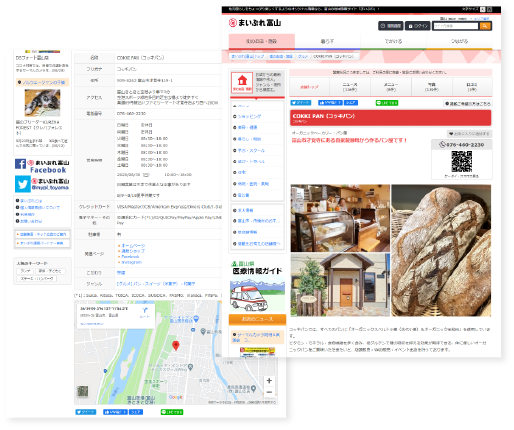Open the メニュー shop tab
The height and width of the screenshot is (430, 514).
[x=391, y=87]
